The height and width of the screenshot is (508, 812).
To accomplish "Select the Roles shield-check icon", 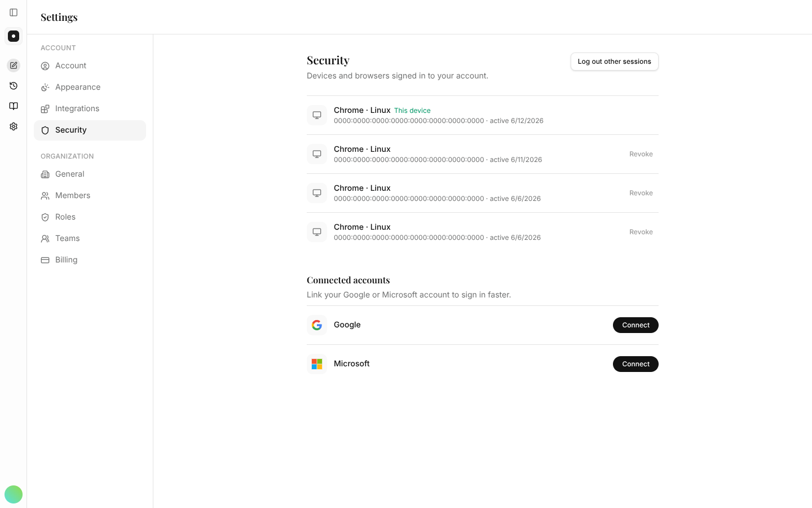I will (x=45, y=217).
